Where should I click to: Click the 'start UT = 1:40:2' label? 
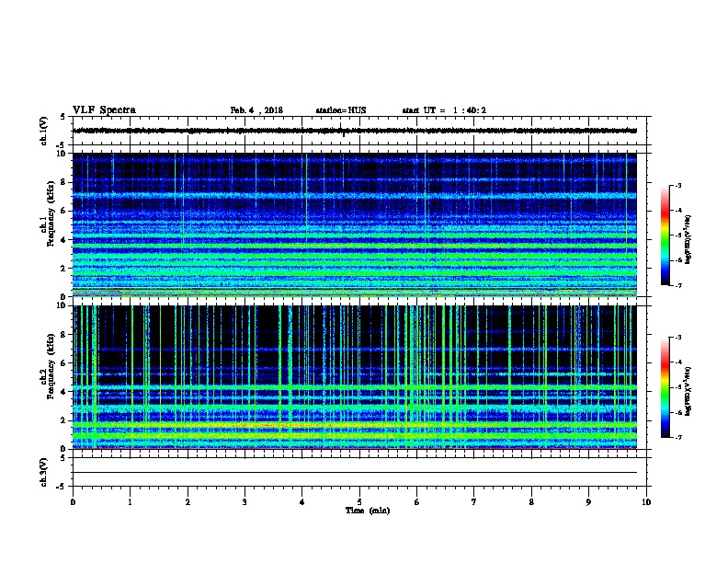tap(444, 110)
